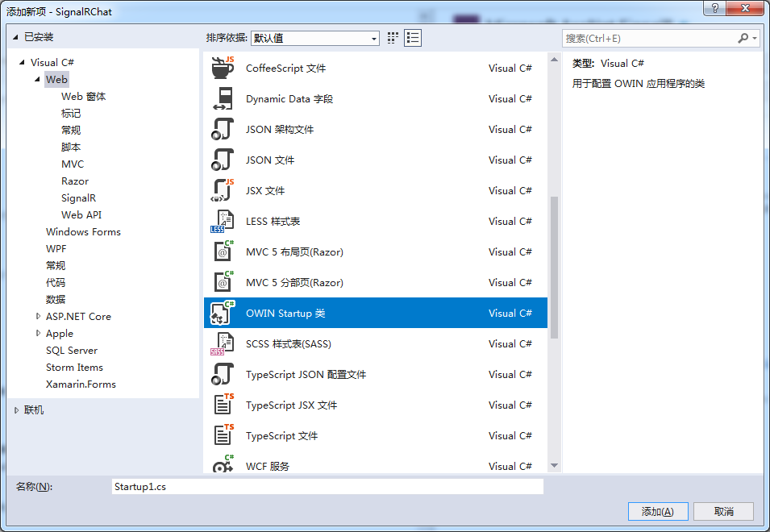This screenshot has height=532, width=770.
Task: Click 取消 button
Action: (x=723, y=511)
